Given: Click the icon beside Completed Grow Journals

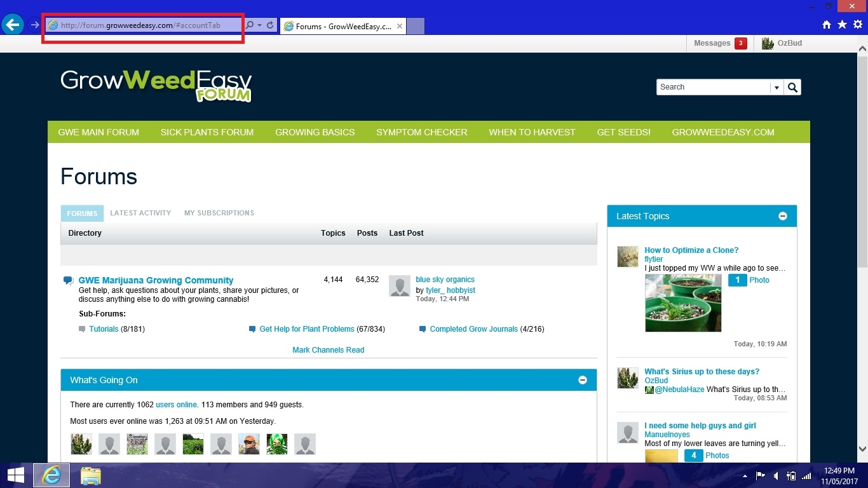Looking at the screenshot, I should pyautogui.click(x=423, y=329).
